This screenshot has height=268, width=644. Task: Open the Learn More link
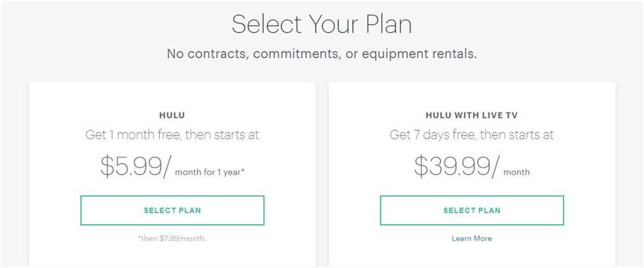coord(472,238)
